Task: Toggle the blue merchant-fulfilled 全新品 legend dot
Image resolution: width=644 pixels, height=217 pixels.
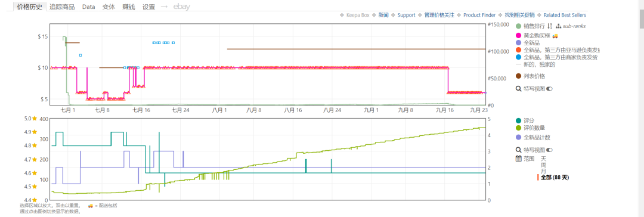Action: (x=518, y=57)
